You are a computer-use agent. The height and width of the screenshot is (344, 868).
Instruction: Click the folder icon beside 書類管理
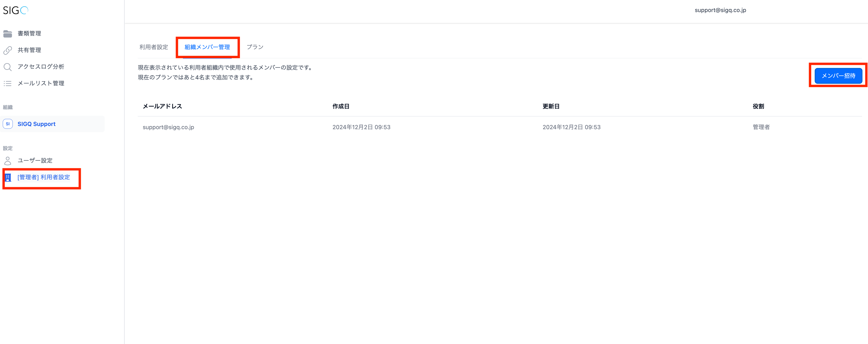[x=8, y=34]
